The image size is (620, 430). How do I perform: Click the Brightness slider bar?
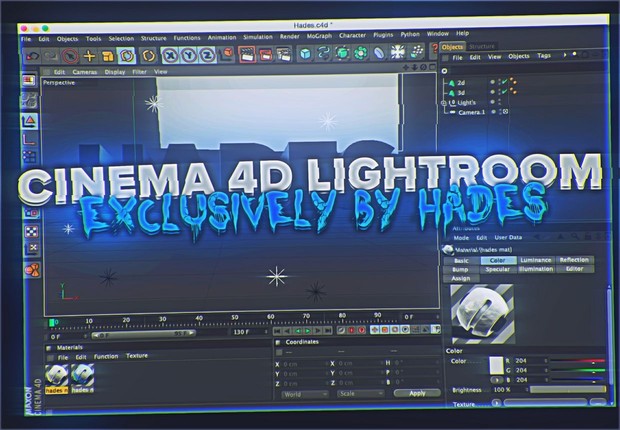tap(567, 389)
